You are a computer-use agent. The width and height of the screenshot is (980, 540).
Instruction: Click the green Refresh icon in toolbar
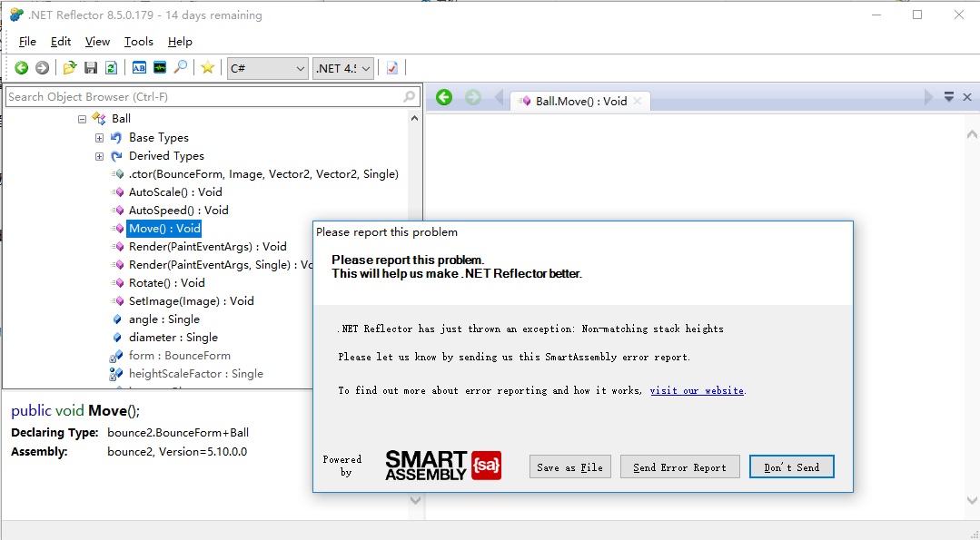pos(111,68)
